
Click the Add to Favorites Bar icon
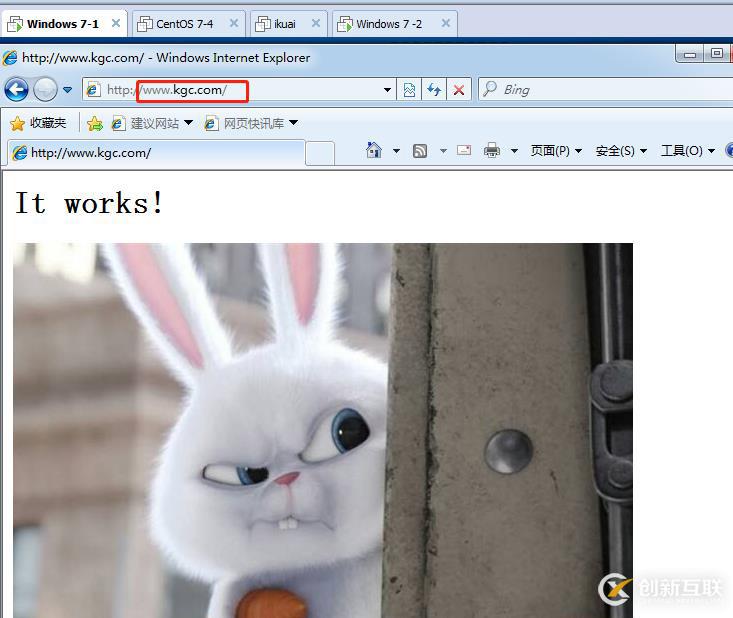(x=94, y=123)
